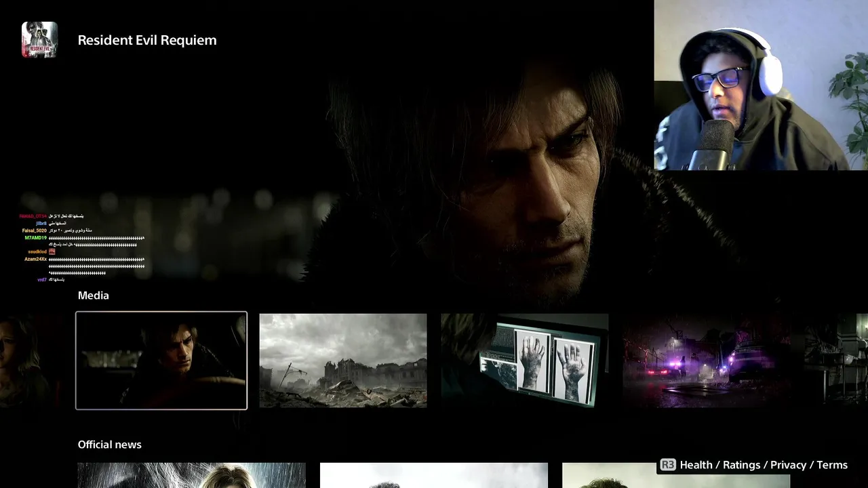Open the highlighted media thumbnail of man in car

[x=161, y=361]
